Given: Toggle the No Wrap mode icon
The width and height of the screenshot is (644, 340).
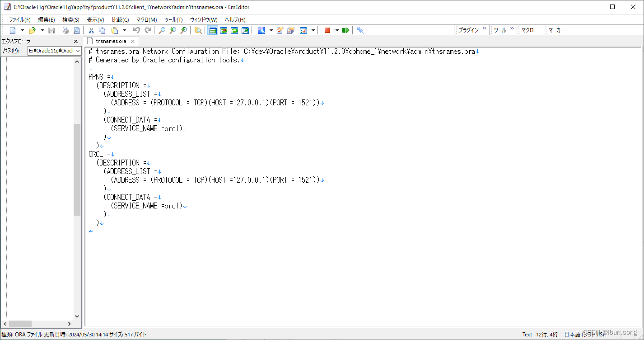Looking at the screenshot, I should tap(213, 30).
